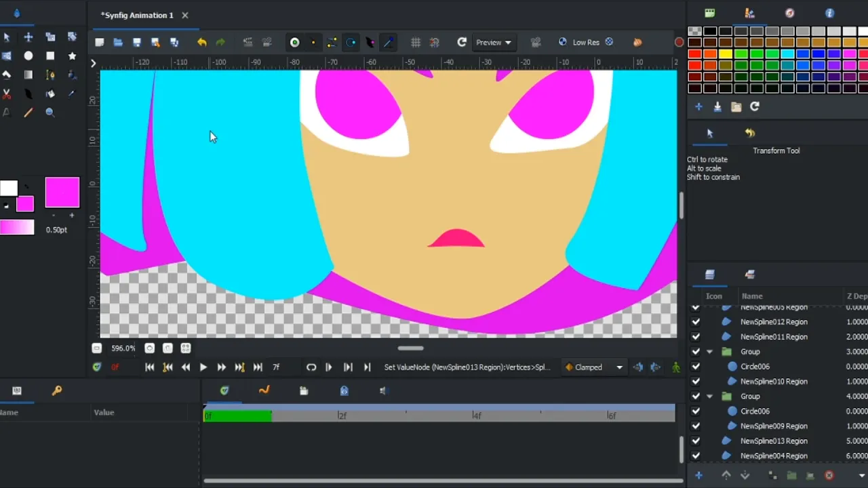Image resolution: width=868 pixels, height=488 pixels.
Task: Click the Undo arrow in toolbar
Action: pos(201,42)
